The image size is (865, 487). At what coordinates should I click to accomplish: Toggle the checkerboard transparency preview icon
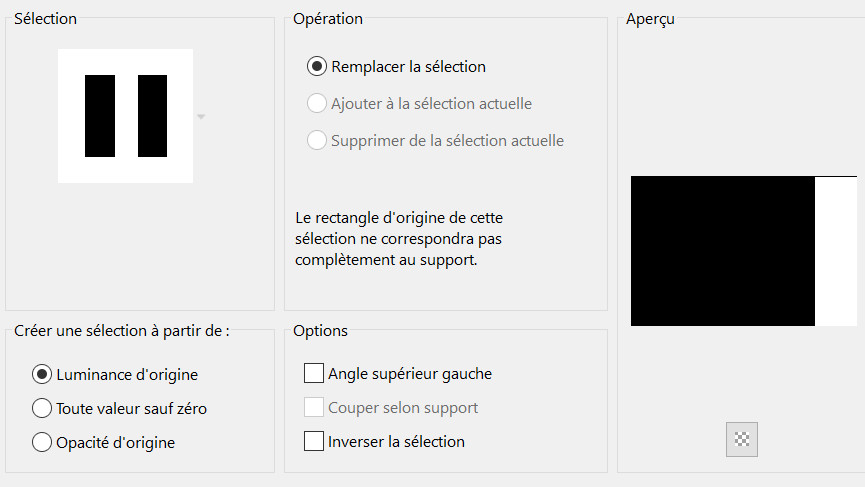[742, 438]
